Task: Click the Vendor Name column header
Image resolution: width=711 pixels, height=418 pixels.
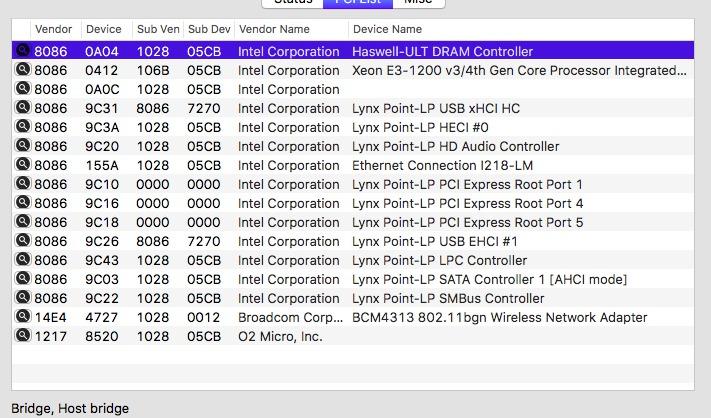Action: click(274, 29)
